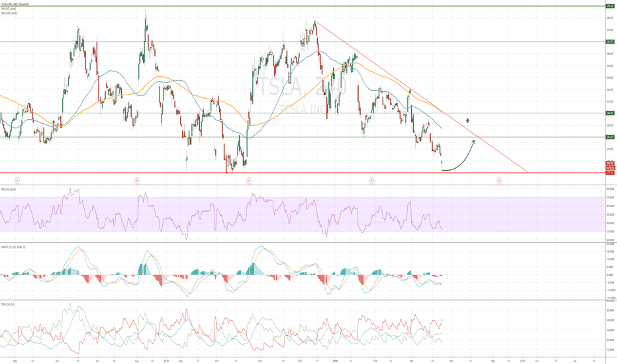Click 2018 on the time axis
The image size is (617, 364).
click(x=335, y=361)
